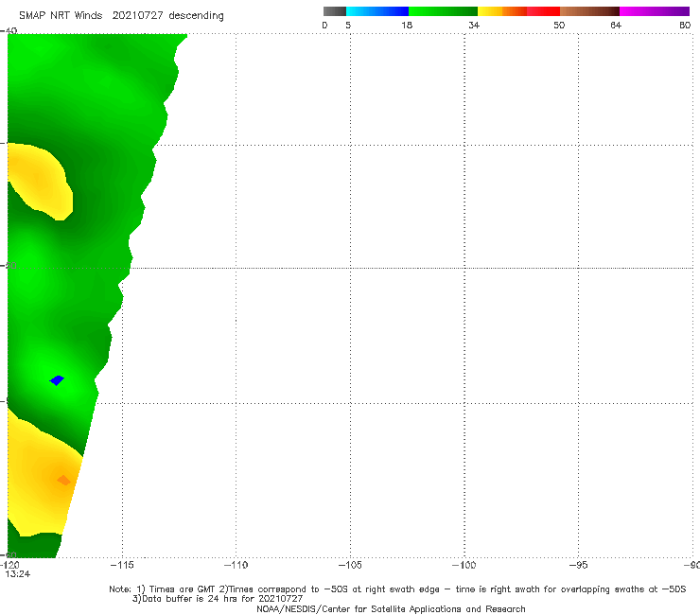Click the swath time '13:24'

[18, 574]
